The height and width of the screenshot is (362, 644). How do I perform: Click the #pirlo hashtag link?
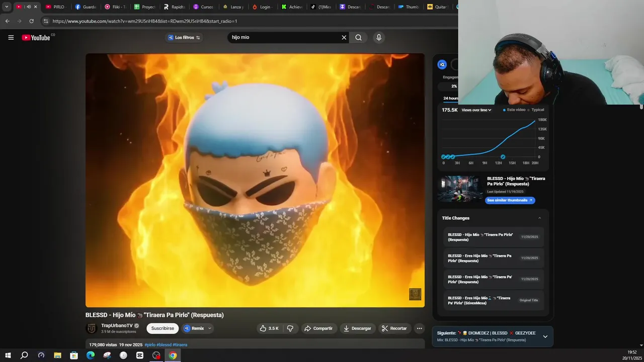coord(150,345)
